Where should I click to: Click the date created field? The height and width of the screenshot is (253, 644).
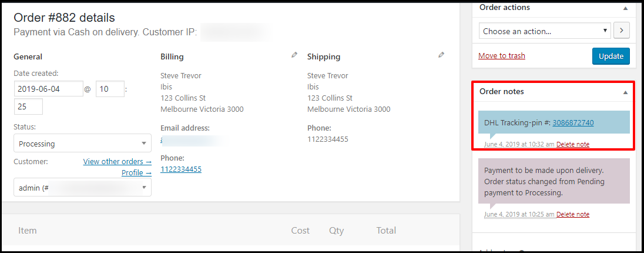(x=48, y=89)
